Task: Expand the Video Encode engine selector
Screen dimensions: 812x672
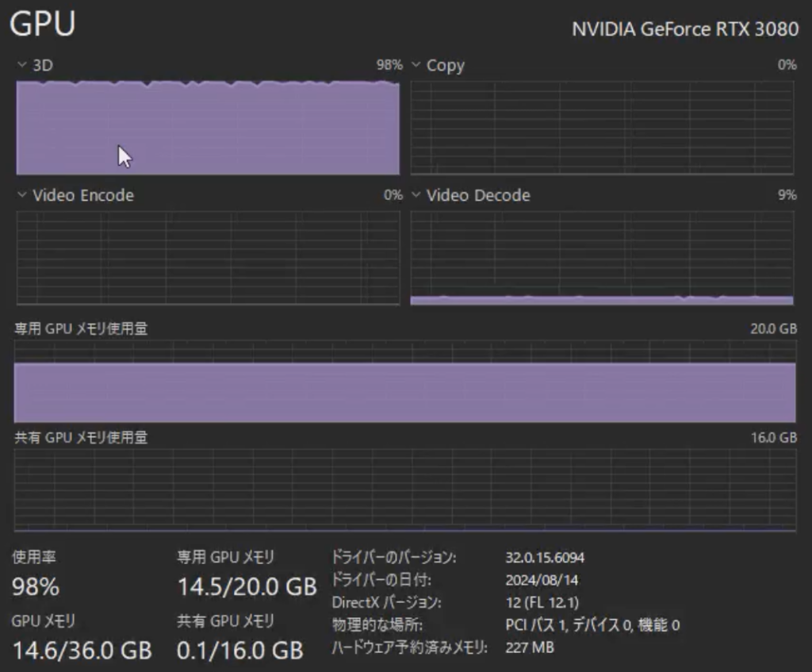Action: pos(75,195)
